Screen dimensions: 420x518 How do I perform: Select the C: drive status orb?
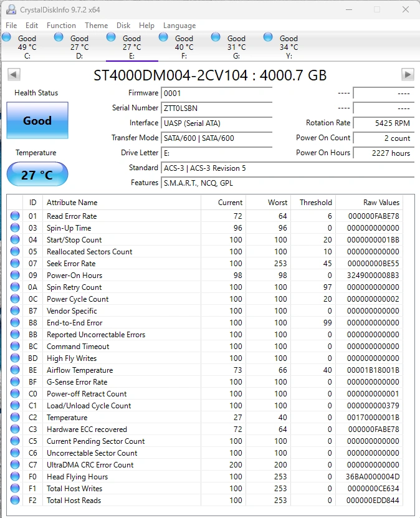point(7,38)
